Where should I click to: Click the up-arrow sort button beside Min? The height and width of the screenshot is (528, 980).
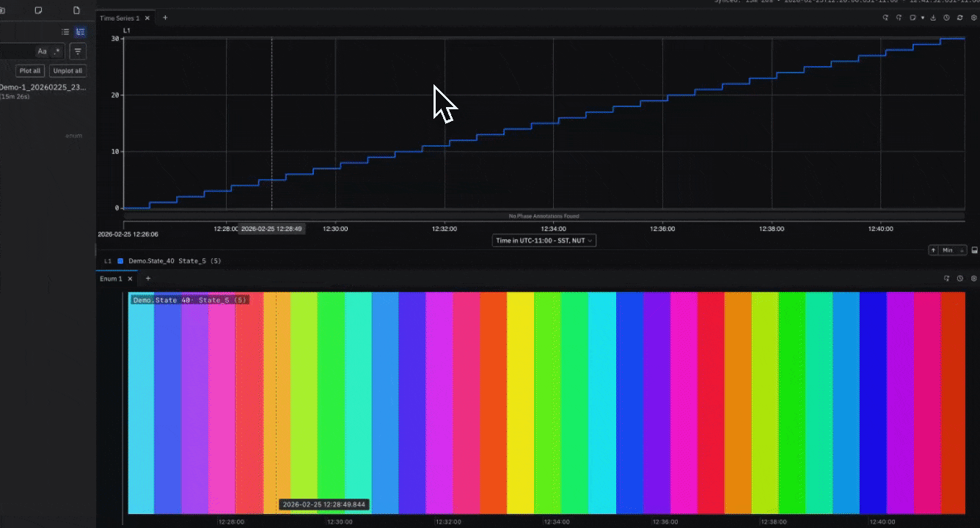[933, 250]
